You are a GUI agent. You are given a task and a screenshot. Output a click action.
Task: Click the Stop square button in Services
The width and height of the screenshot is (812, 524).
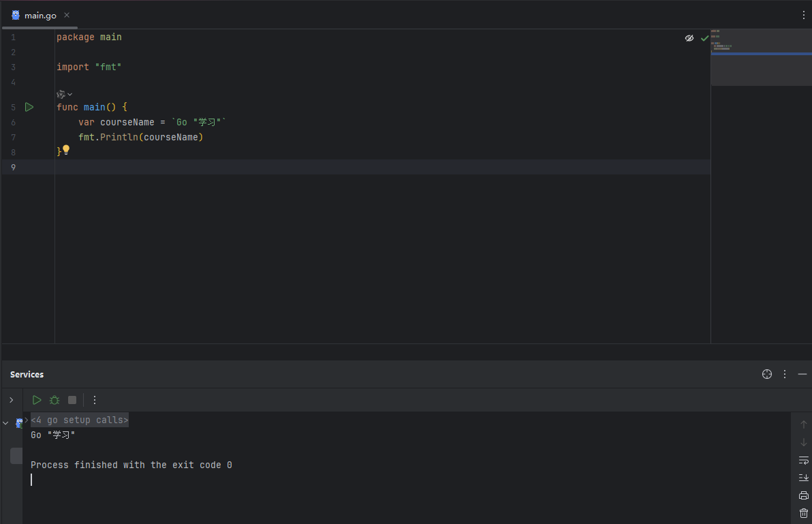[x=72, y=400]
